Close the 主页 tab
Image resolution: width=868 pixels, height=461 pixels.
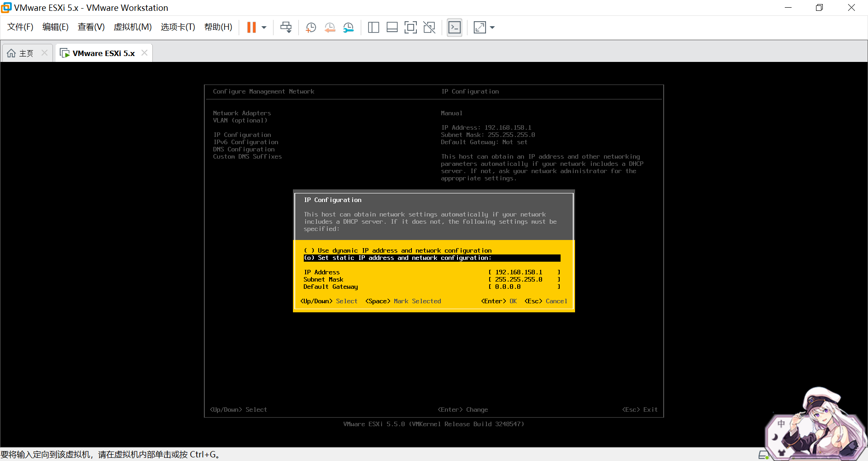pyautogui.click(x=44, y=53)
